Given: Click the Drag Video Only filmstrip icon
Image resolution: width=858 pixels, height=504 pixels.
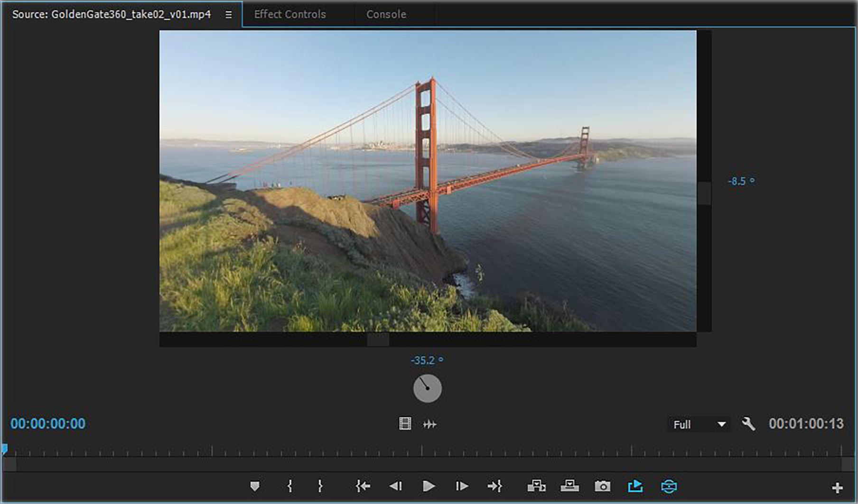Looking at the screenshot, I should click(405, 423).
